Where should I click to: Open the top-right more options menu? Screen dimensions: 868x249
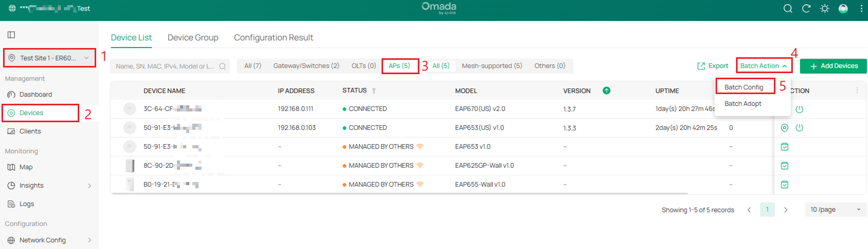[861, 9]
